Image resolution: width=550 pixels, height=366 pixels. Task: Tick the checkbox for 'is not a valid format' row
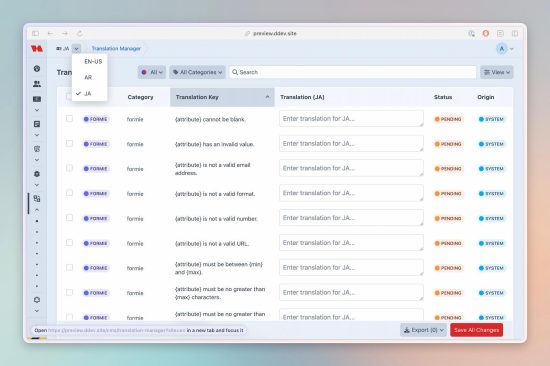point(69,193)
